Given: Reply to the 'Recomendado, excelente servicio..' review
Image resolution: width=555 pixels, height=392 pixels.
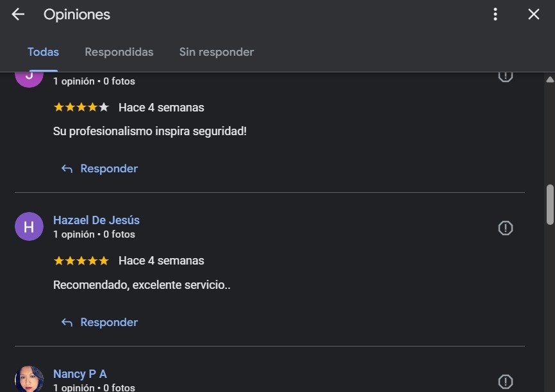Looking at the screenshot, I should pyautogui.click(x=99, y=322).
